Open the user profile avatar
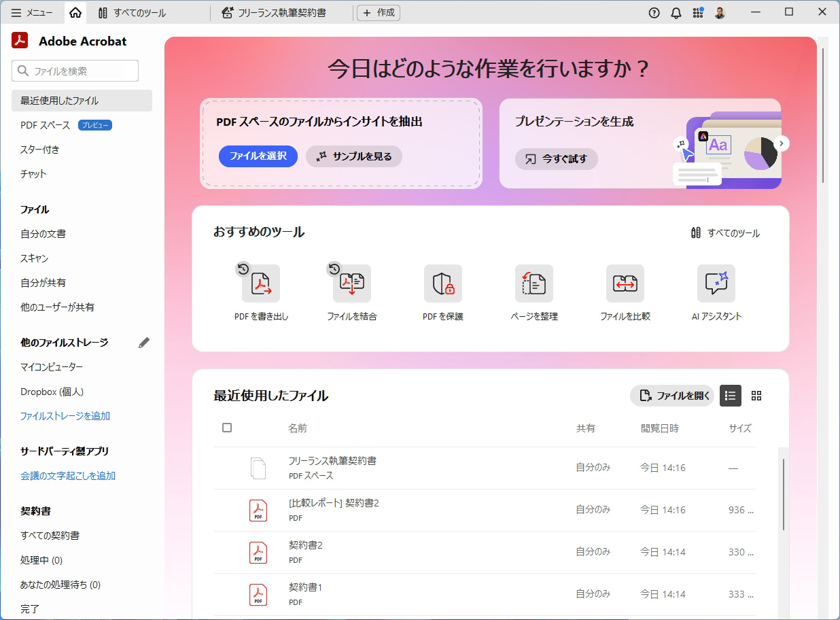 click(720, 12)
